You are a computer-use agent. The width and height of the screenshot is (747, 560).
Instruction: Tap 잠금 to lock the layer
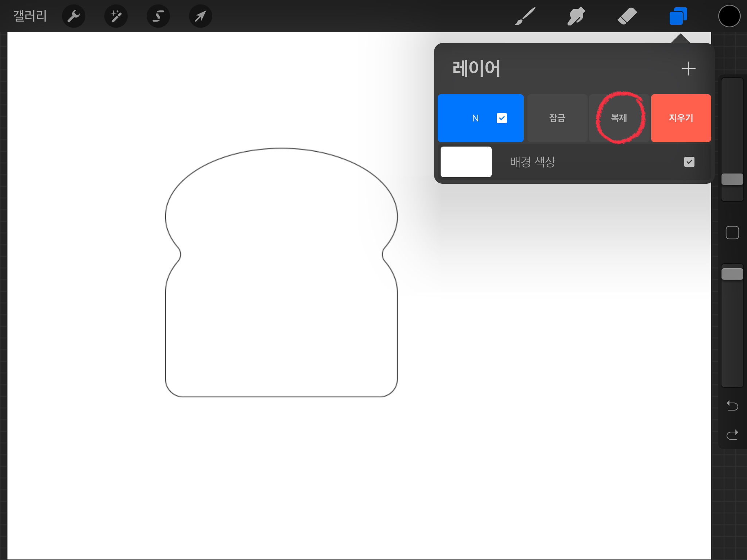click(557, 118)
